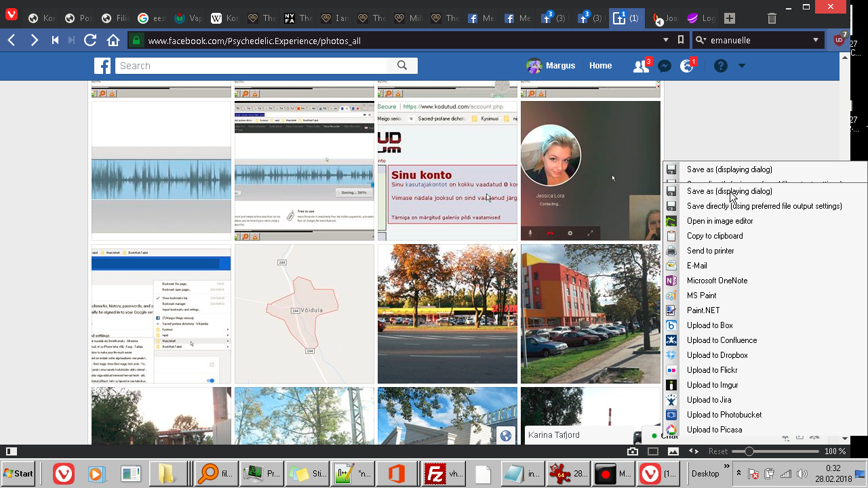
Task: Go back with the browser back arrow
Action: coord(12,41)
